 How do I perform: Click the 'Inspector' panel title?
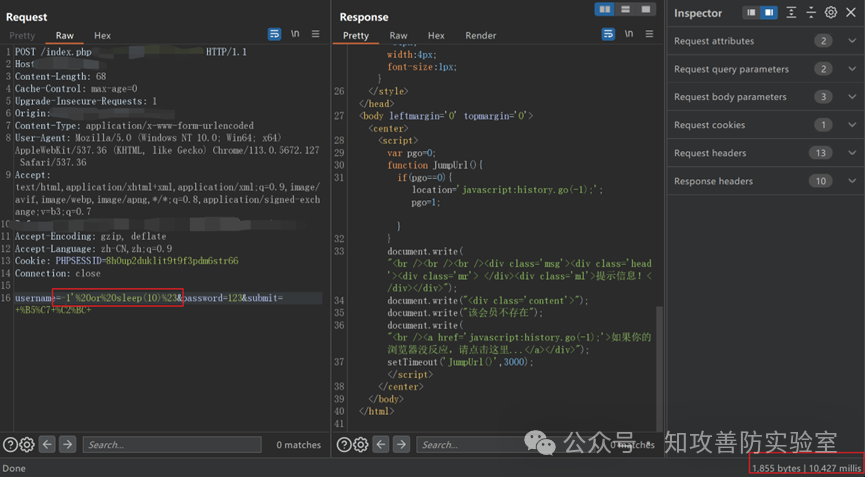[x=698, y=13]
